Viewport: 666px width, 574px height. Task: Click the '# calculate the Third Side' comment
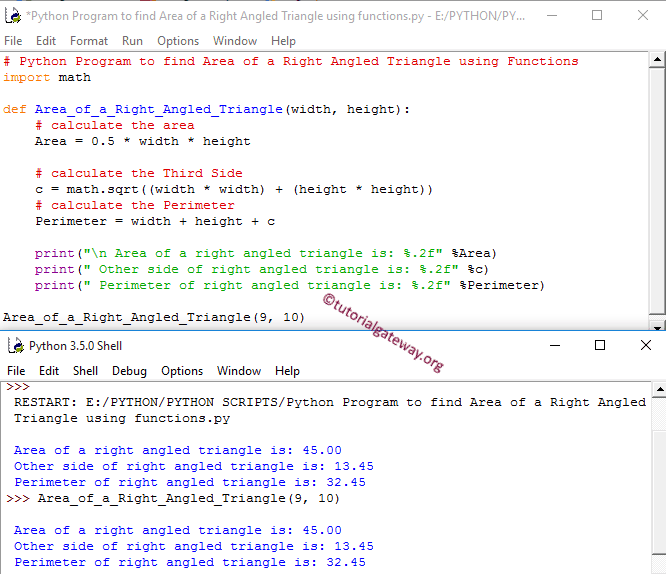(x=139, y=173)
